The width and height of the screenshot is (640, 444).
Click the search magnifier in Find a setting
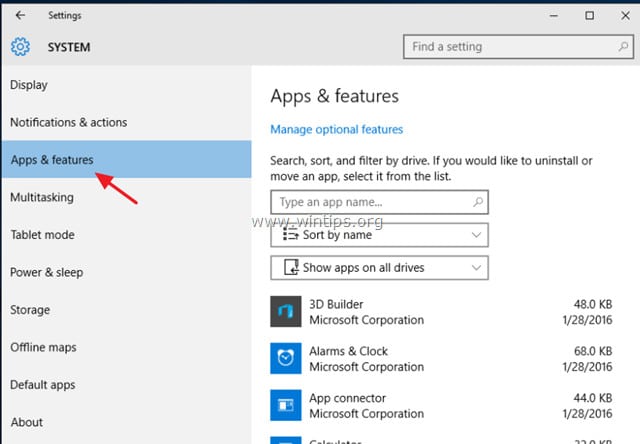pyautogui.click(x=623, y=47)
